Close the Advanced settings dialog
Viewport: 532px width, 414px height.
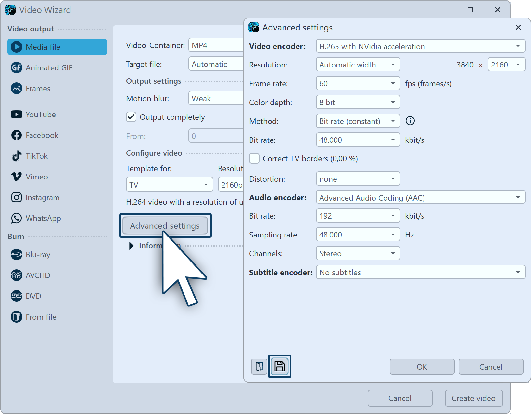(518, 28)
